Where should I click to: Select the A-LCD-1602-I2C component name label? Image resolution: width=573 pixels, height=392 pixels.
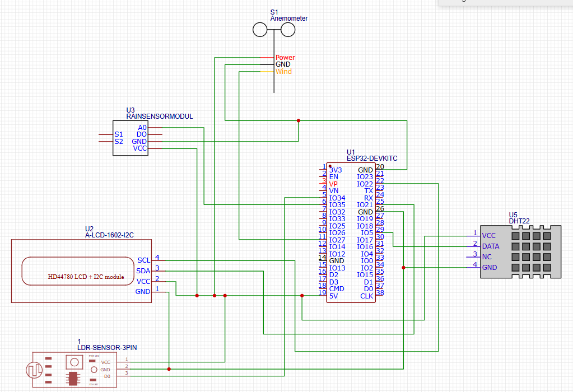[x=109, y=235]
